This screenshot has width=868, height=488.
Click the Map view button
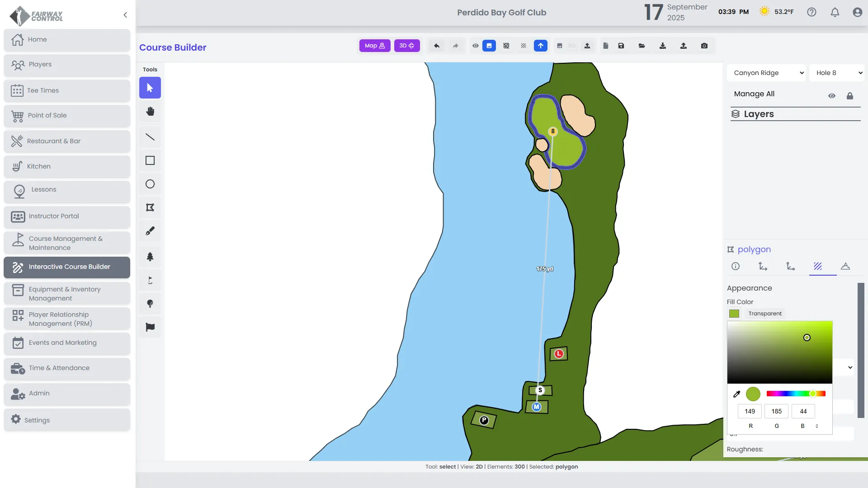[x=375, y=46]
